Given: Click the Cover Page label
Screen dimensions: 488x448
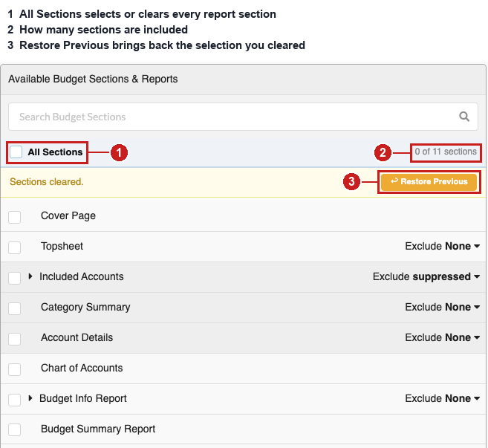Looking at the screenshot, I should coord(68,215).
